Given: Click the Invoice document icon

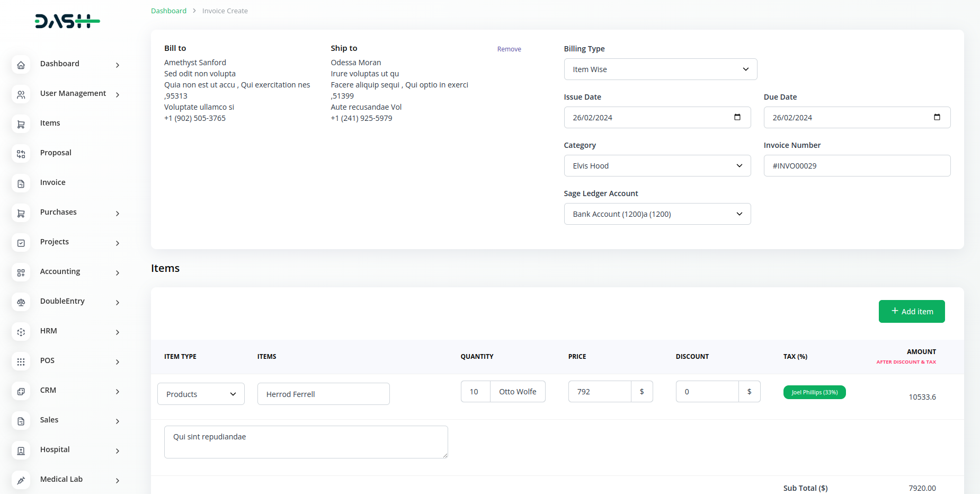Looking at the screenshot, I should click(21, 184).
